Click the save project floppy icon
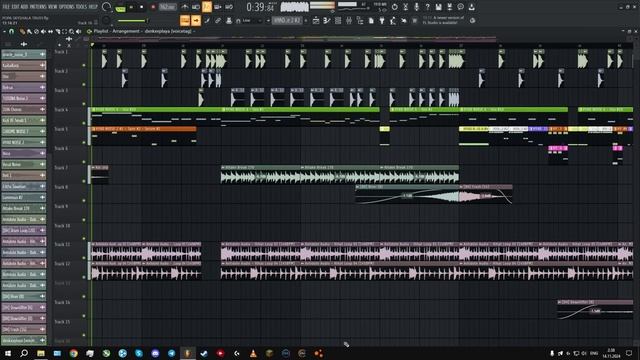Viewport: 640px width, 360px height. (438, 7)
